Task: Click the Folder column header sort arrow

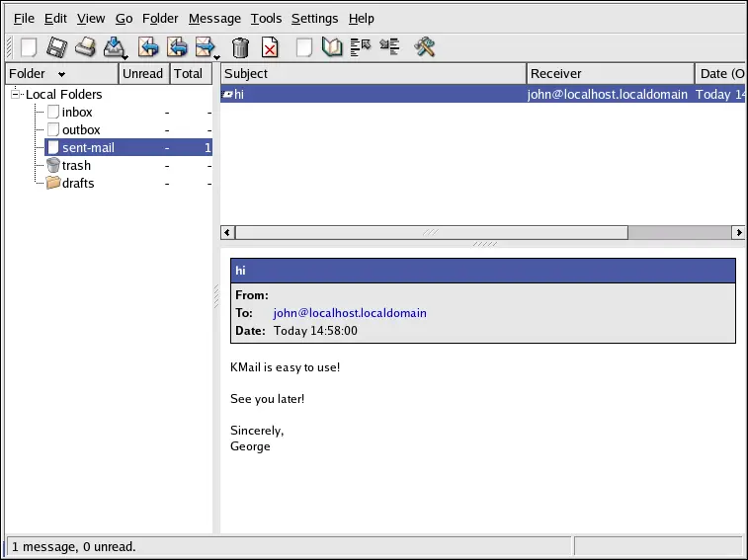Action: 61,75
